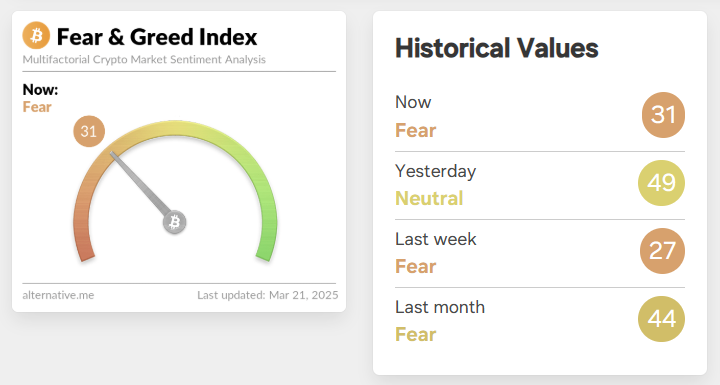The image size is (720, 385).
Task: Click the 31 badge above the gauge
Action: (89, 131)
